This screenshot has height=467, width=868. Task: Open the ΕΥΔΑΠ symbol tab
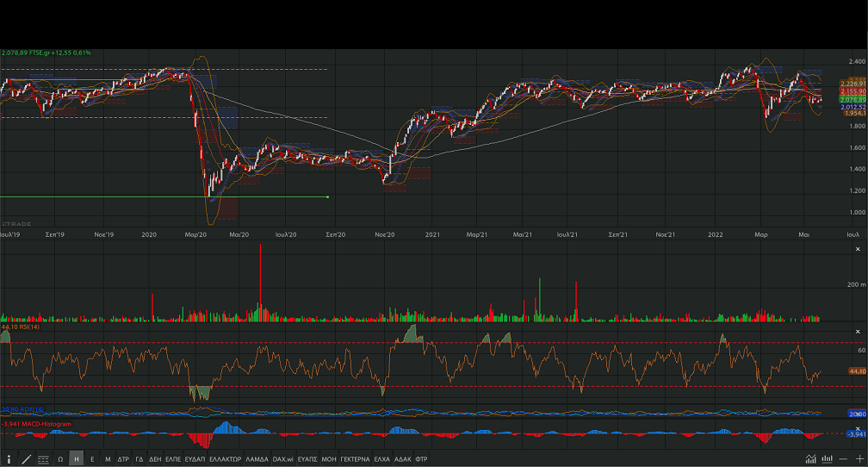point(195,459)
